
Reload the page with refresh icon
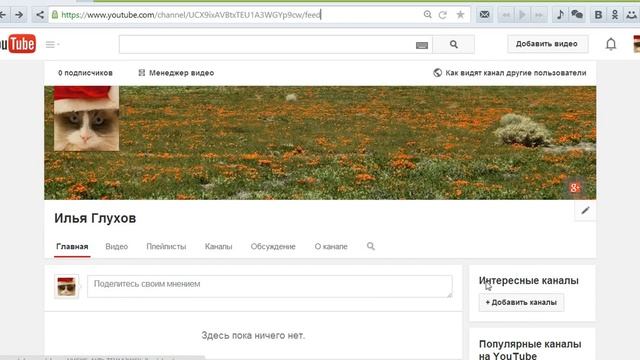pyautogui.click(x=442, y=15)
